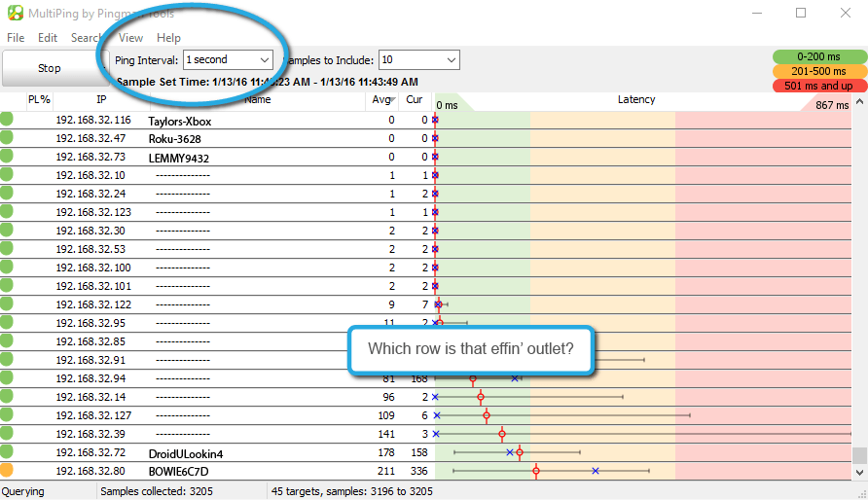The width and height of the screenshot is (868, 500).
Task: Click the IP column header
Action: pyautogui.click(x=101, y=99)
